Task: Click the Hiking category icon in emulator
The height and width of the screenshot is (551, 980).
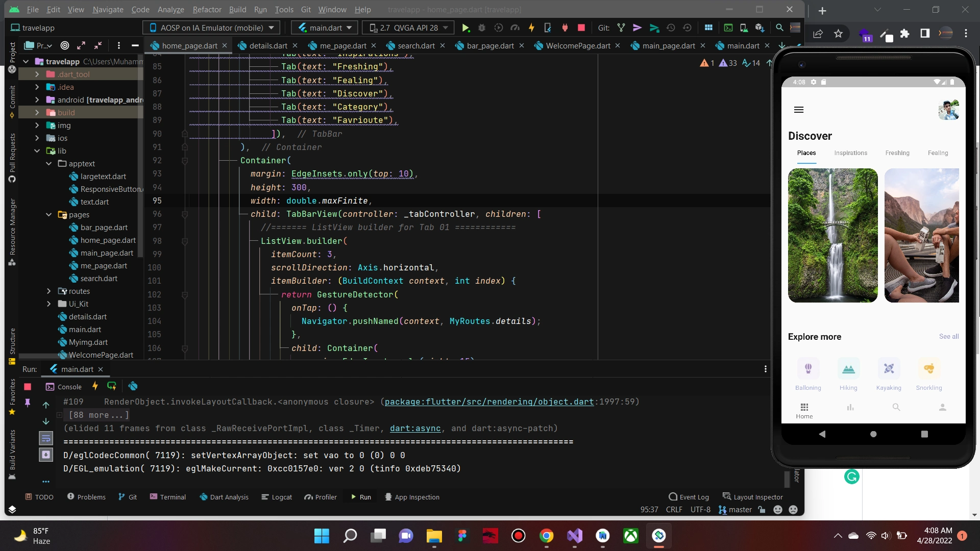Action: [x=848, y=369]
